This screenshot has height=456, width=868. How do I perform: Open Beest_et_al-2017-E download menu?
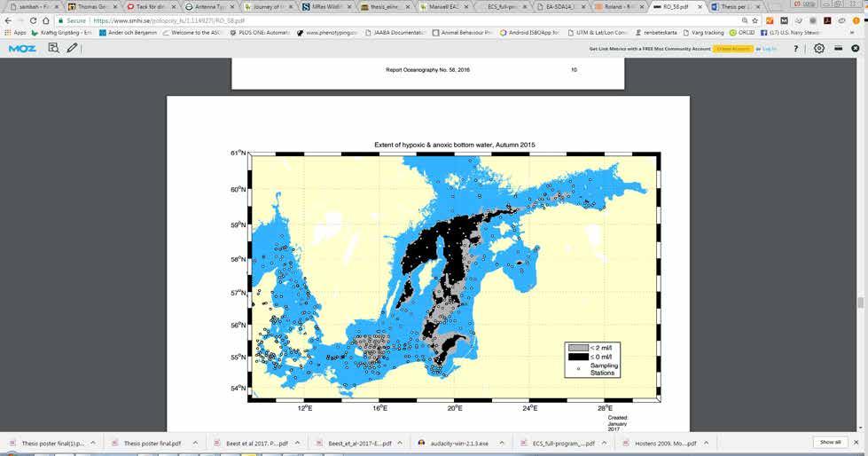[x=400, y=444]
